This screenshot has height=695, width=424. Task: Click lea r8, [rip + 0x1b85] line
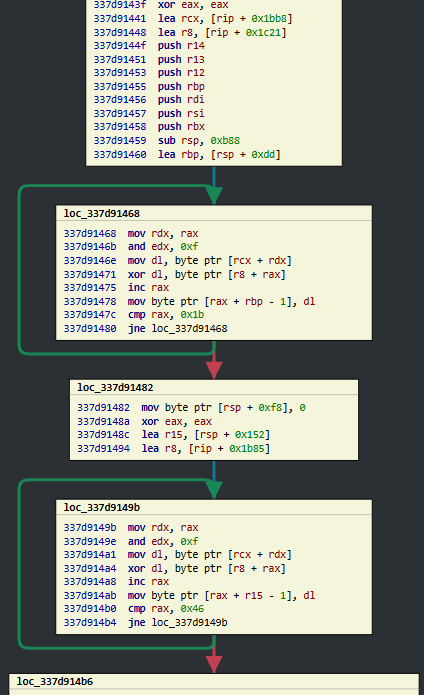pyautogui.click(x=174, y=448)
